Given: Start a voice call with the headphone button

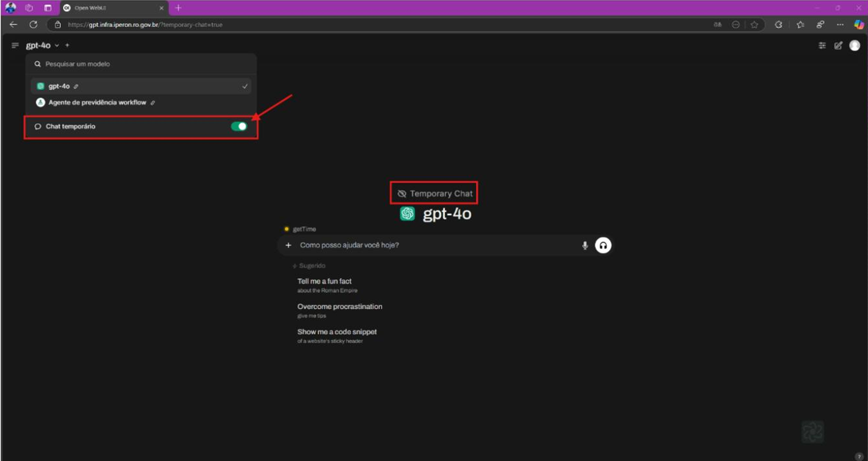Looking at the screenshot, I should 603,245.
